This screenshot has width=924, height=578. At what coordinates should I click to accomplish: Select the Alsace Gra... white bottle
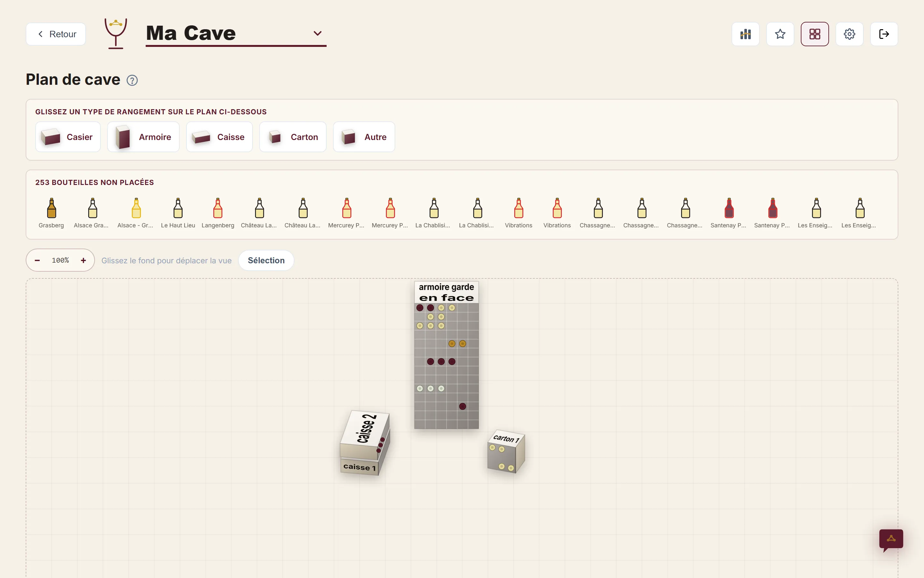92,213
